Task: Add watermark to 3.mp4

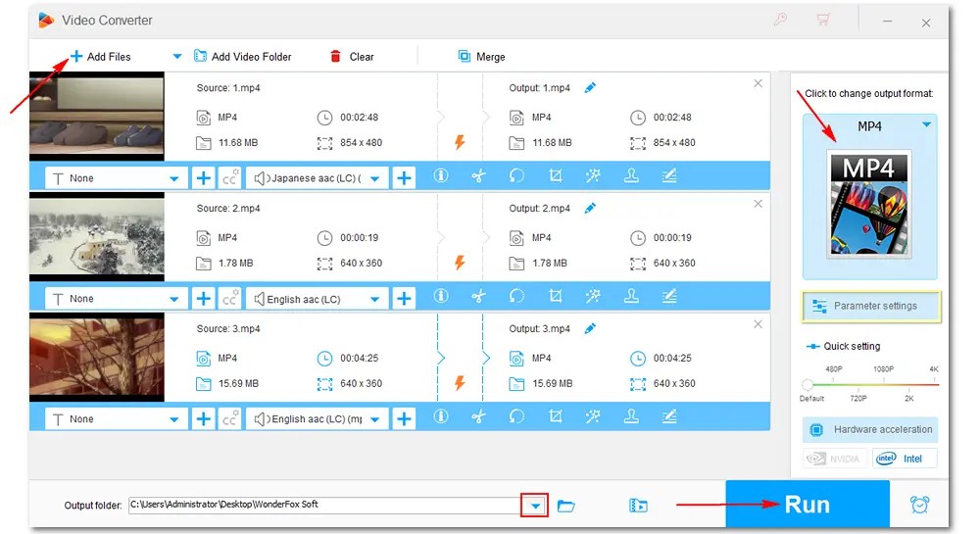Action: [631, 416]
